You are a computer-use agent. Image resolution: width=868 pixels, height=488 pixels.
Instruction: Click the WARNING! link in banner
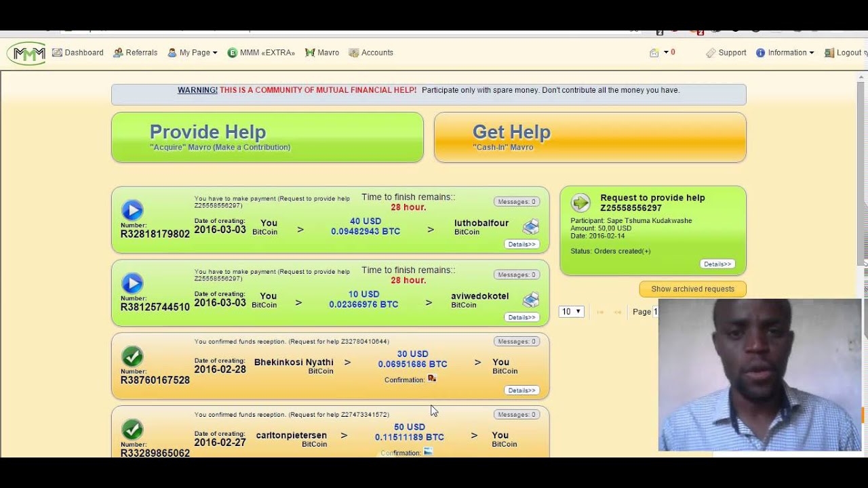point(197,90)
